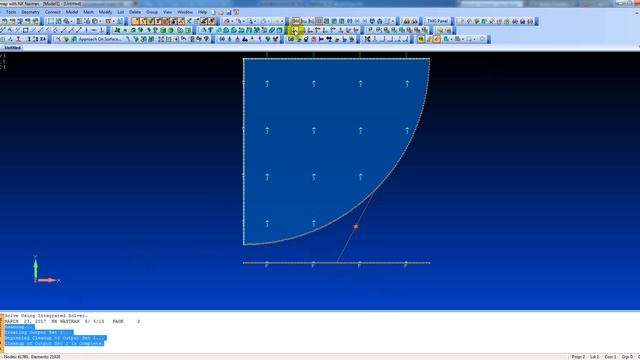Open the Window menu

pos(185,12)
